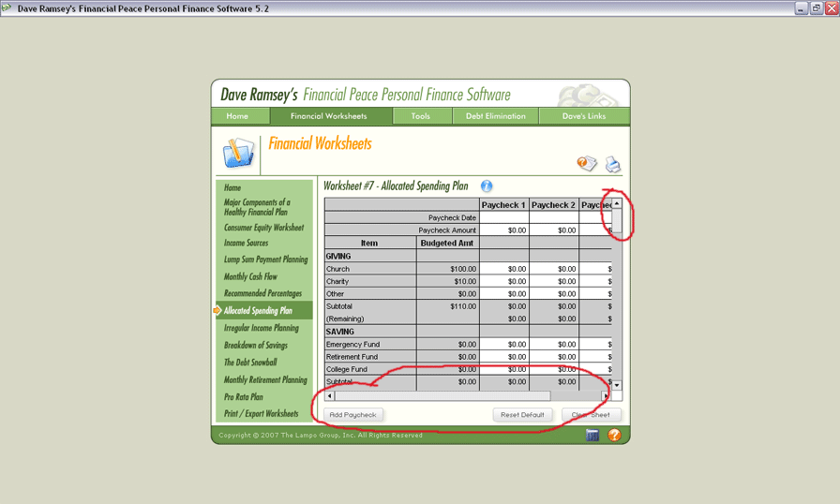Click the Paycheck 2 date field
This screenshot has width=840, height=504.
click(553, 217)
